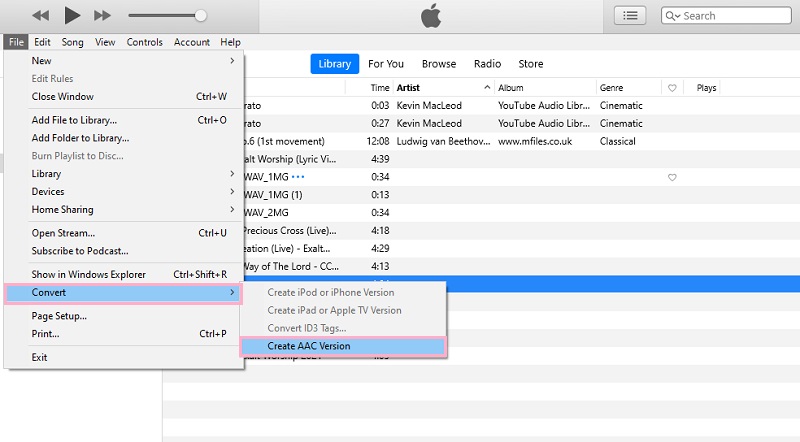Open the Song menu
Viewport: 800px width, 442px height.
72,42
